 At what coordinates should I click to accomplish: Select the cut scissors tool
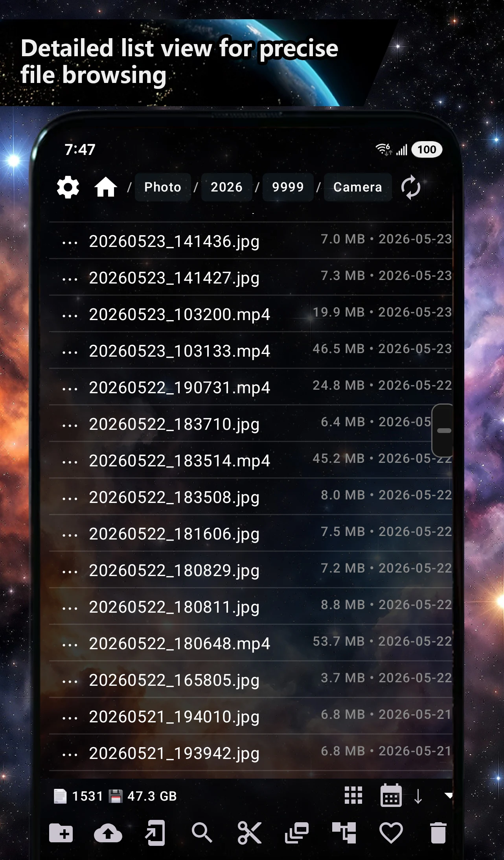pos(250,833)
